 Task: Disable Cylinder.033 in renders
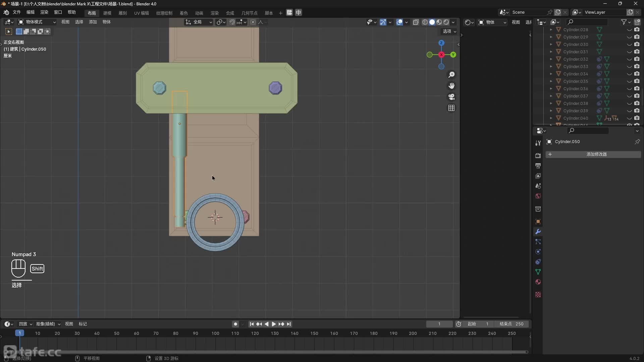click(637, 66)
